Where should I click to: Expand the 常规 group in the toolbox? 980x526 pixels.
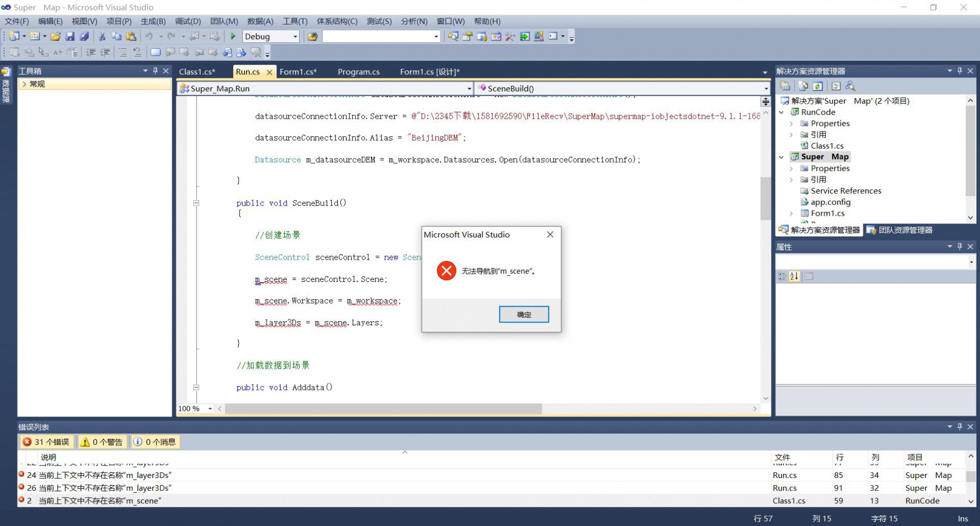pyautogui.click(x=24, y=84)
